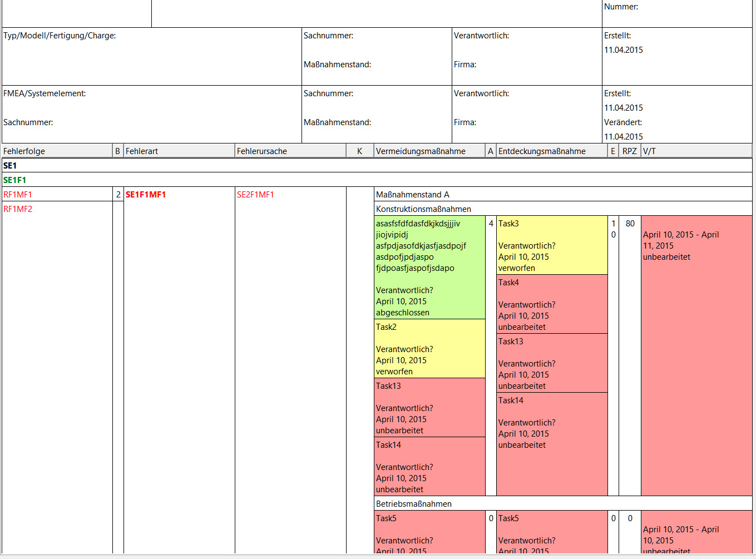
Task: Select the Fehlerursache column header
Action: pyautogui.click(x=290, y=151)
